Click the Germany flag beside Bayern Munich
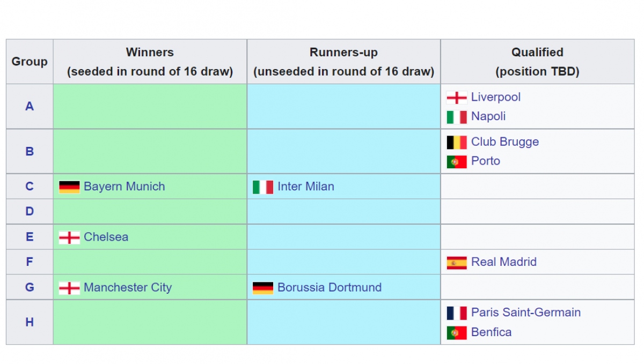Image resolution: width=644 pixels, height=364 pixels. coord(69,187)
